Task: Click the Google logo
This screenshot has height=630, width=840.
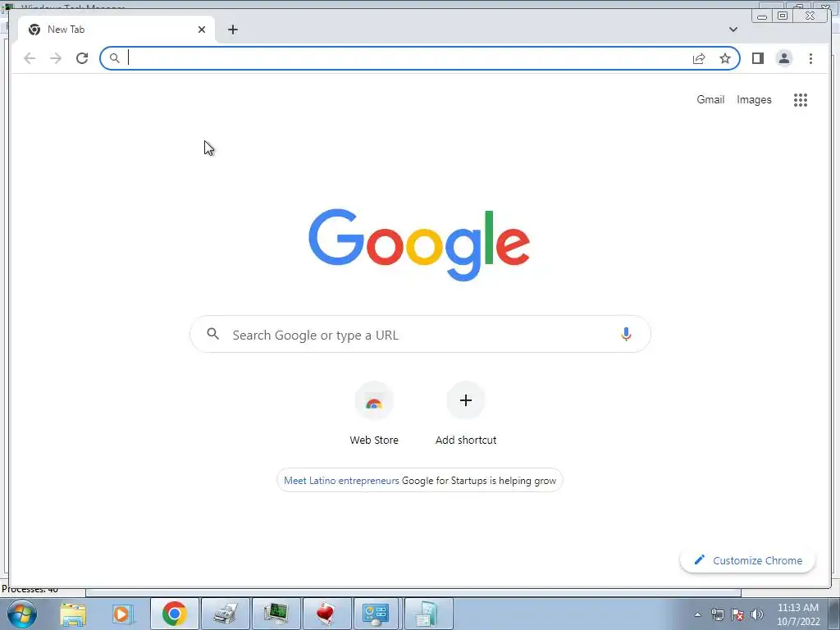Action: (x=419, y=244)
